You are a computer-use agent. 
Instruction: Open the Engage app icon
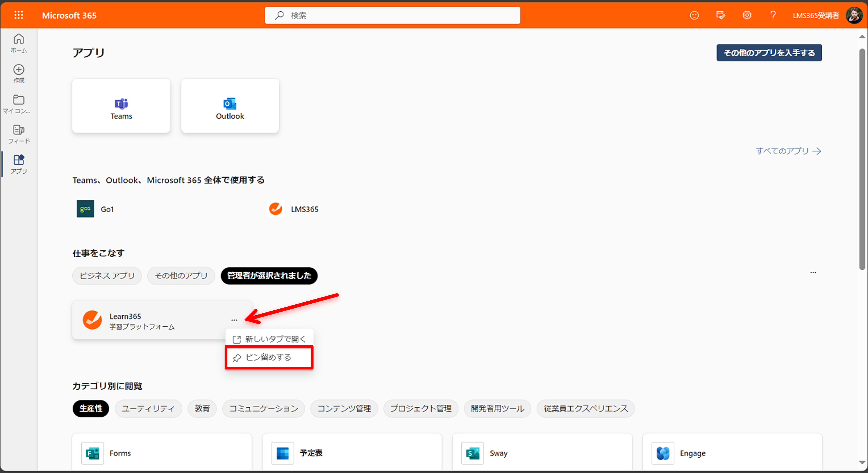click(663, 453)
